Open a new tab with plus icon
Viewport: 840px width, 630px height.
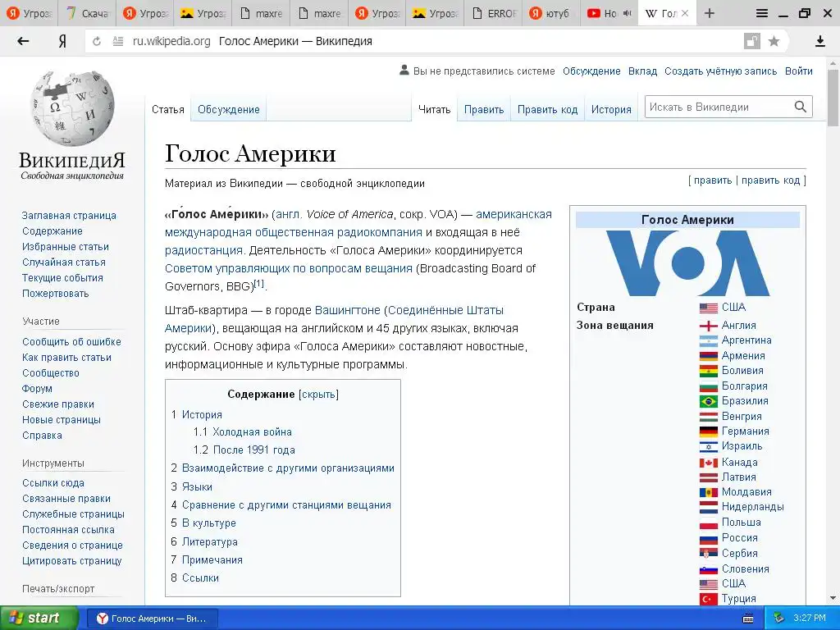point(710,13)
